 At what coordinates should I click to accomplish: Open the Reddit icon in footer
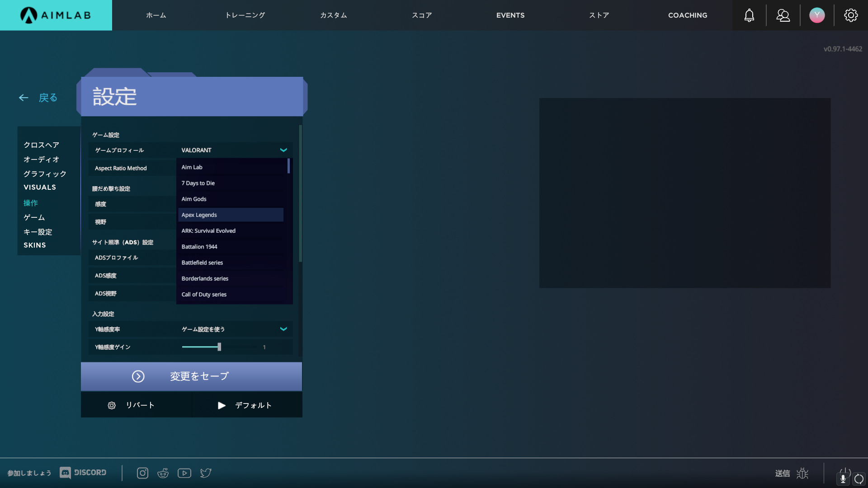pos(163,473)
